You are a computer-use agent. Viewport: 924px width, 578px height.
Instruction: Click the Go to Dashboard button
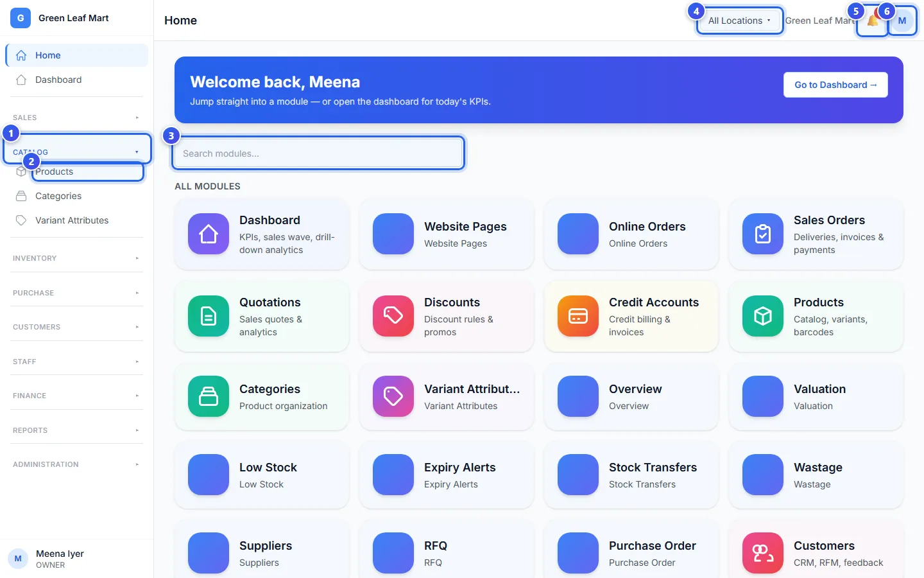point(835,85)
